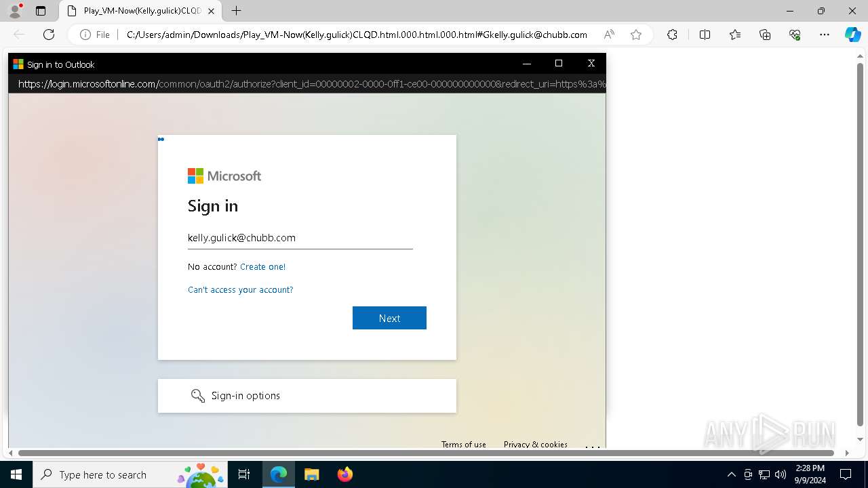Click the Create one! link
Viewport: 868px width, 488px height.
tap(262, 267)
